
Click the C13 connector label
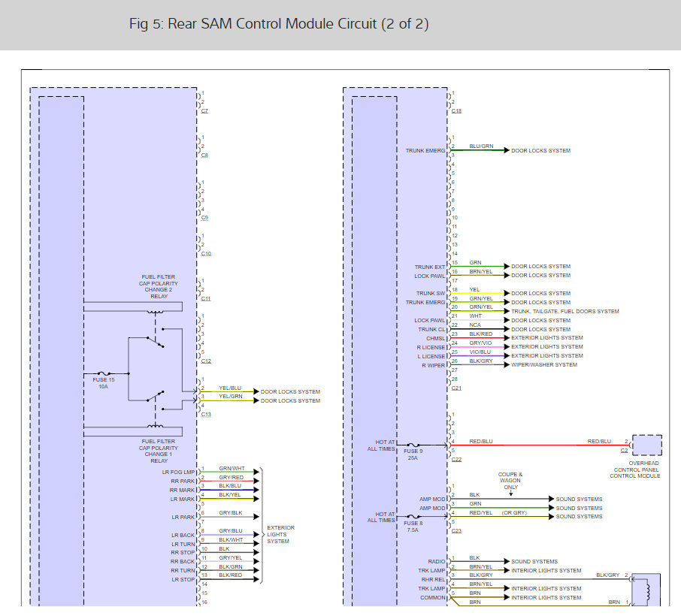pos(205,414)
